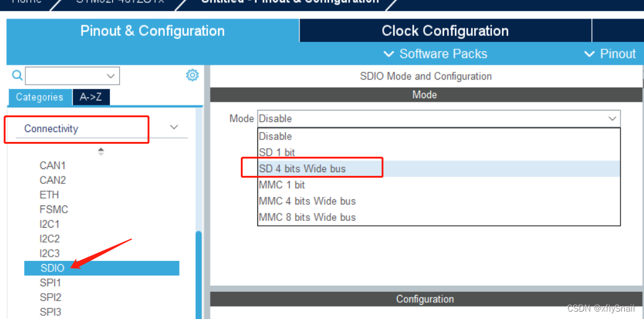Screen dimensions: 644x319
Task: Expand the Pinout menu
Action: [610, 54]
